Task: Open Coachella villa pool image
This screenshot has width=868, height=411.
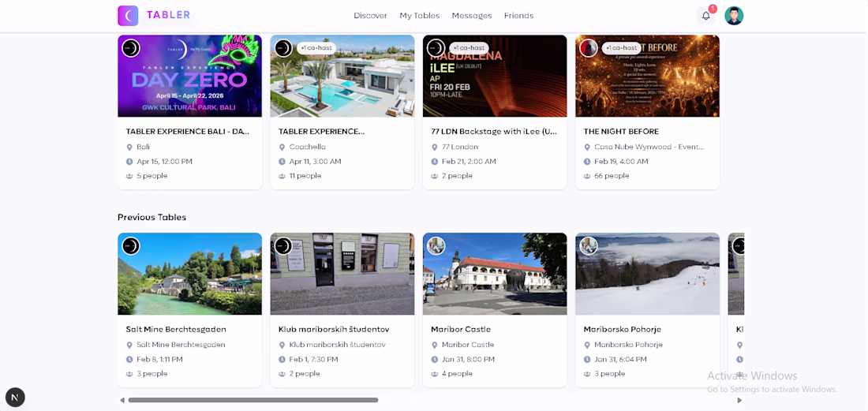Action: (342, 76)
